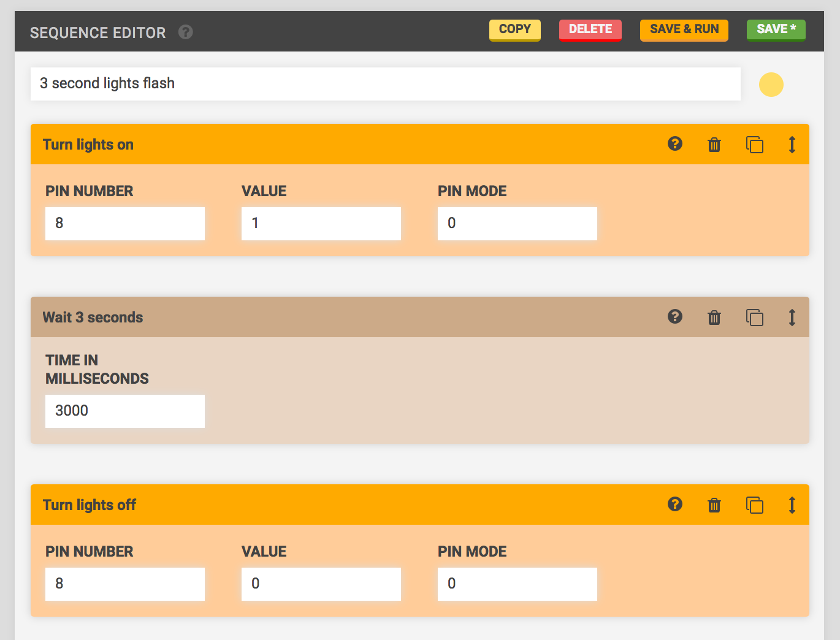Viewport: 840px width, 640px height.
Task: Open help for Turn lights on step
Action: 675,143
